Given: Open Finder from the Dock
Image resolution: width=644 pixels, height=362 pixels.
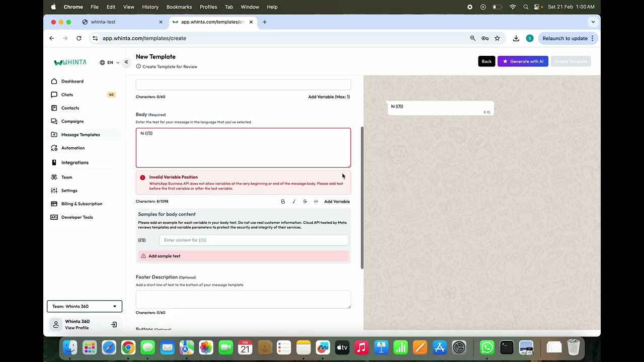Looking at the screenshot, I should point(70,347).
